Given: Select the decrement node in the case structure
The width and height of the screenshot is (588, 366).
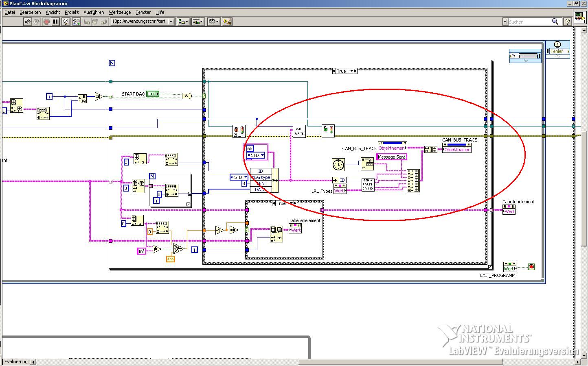Looking at the screenshot, I should (x=219, y=231).
